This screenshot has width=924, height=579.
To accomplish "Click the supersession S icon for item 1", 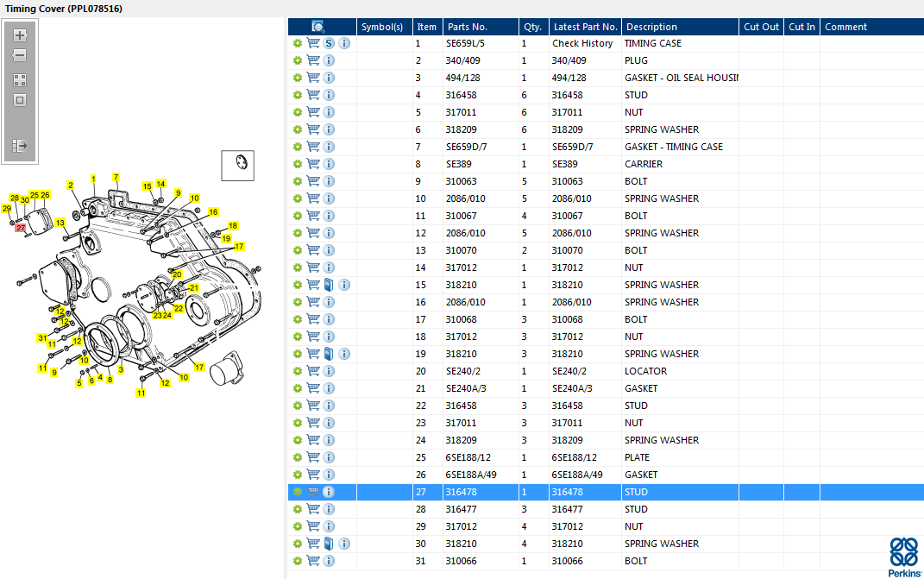I will tap(329, 43).
